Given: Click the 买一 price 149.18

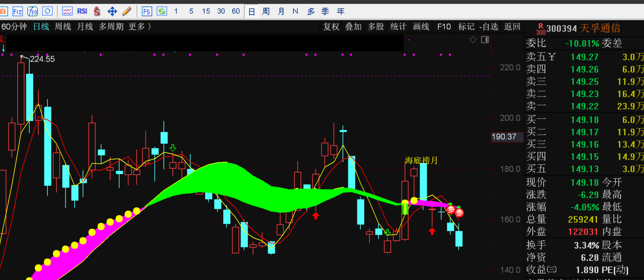Looking at the screenshot, I should (x=585, y=120).
